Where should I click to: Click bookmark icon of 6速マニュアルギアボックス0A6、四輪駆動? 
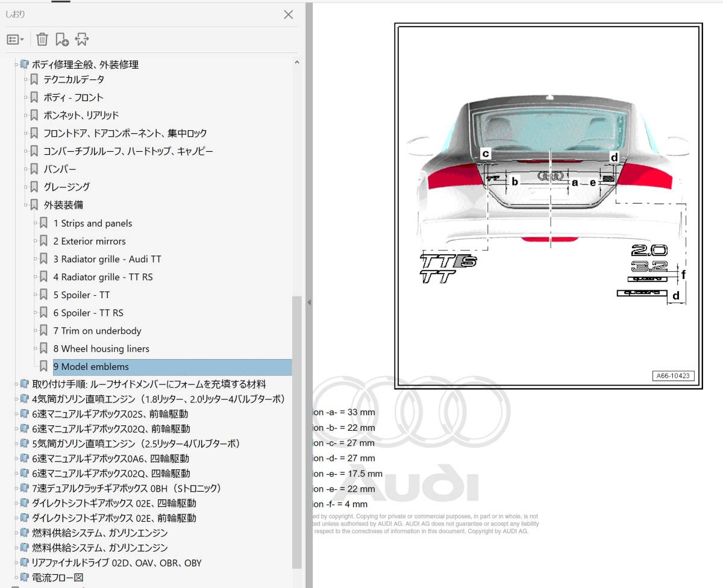[x=24, y=458]
